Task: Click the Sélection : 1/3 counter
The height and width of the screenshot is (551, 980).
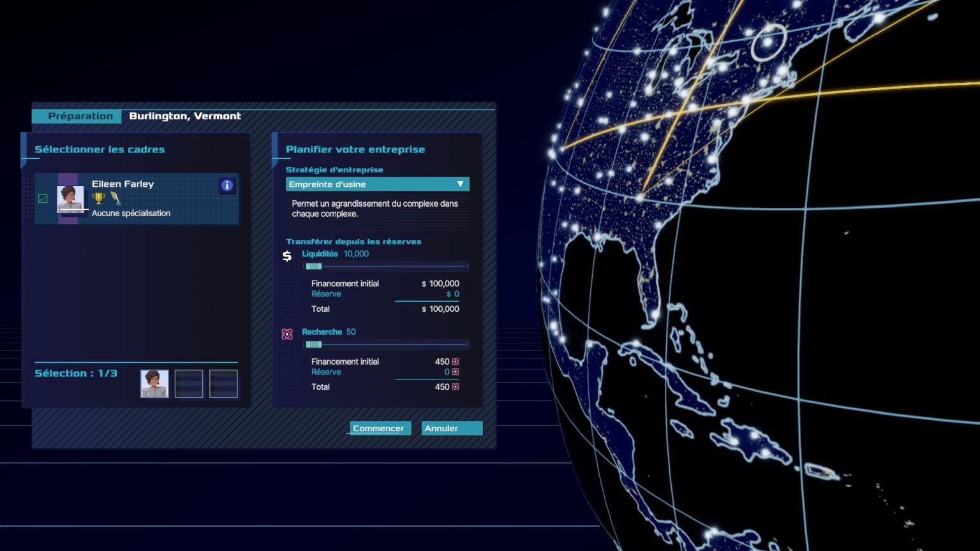Action: point(76,373)
